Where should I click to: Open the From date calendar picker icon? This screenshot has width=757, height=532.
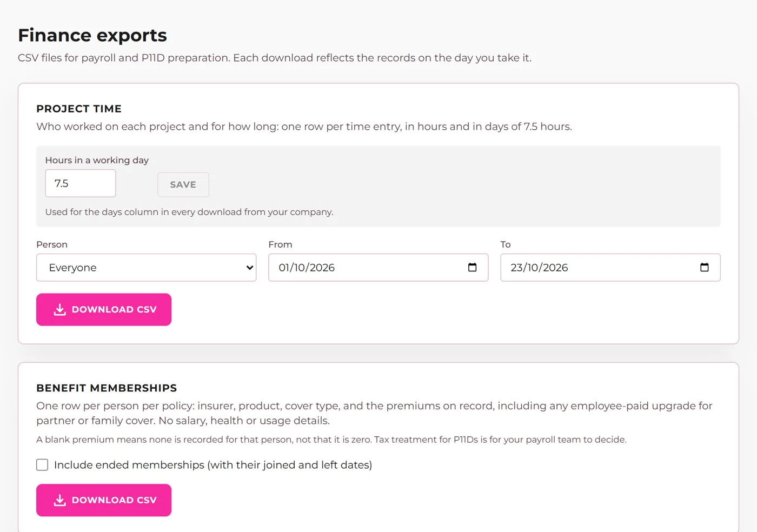472,267
